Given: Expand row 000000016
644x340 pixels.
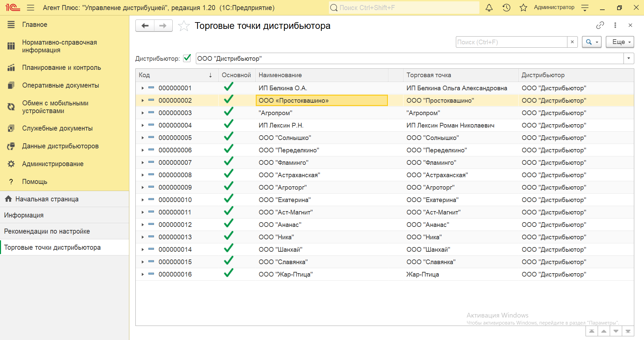Looking at the screenshot, I should pyautogui.click(x=143, y=274).
